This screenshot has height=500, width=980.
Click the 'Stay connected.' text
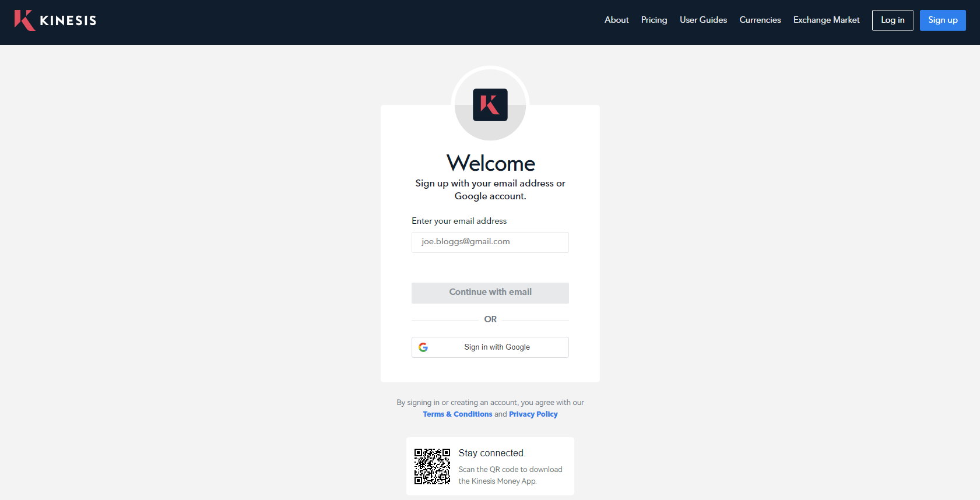coord(492,453)
